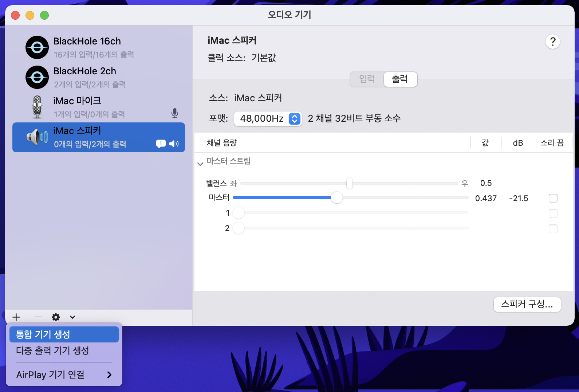Switch to the 출력 tab
This screenshot has height=392, width=579.
pyautogui.click(x=400, y=79)
